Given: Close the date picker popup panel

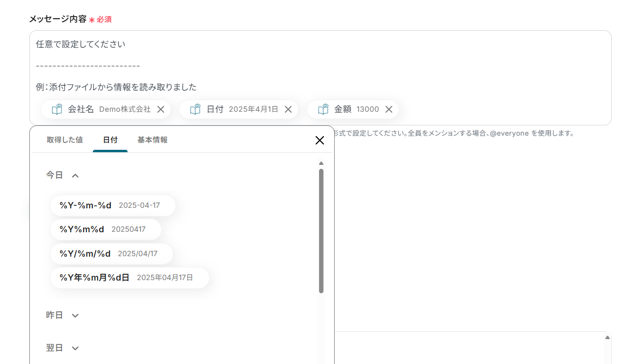Looking at the screenshot, I should pyautogui.click(x=320, y=141).
